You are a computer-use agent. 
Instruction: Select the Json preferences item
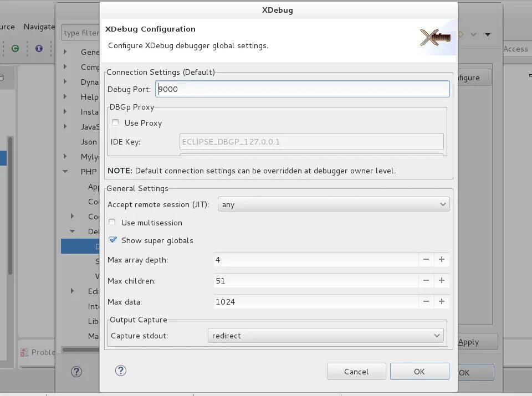tap(89, 142)
